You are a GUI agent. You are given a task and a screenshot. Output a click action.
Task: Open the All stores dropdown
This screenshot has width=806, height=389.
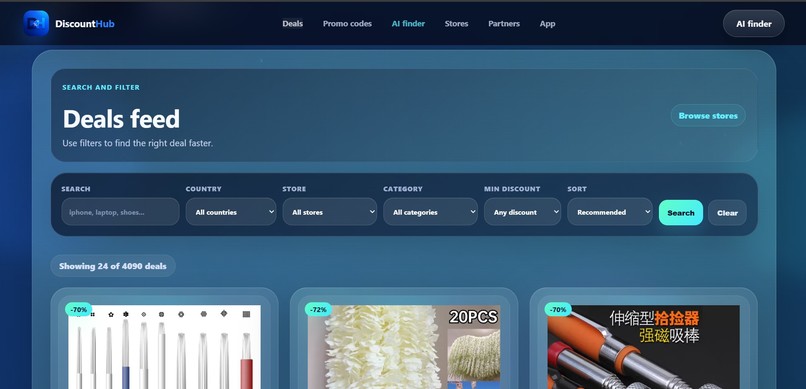pyautogui.click(x=329, y=212)
